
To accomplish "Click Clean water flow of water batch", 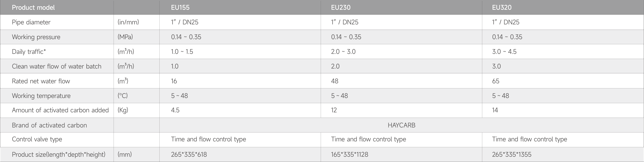I will [57, 66].
